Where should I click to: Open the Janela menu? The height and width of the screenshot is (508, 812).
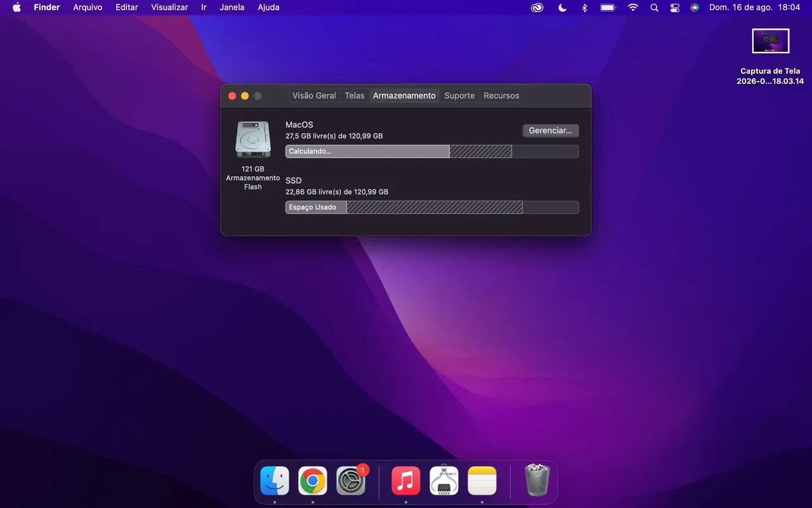coord(232,8)
